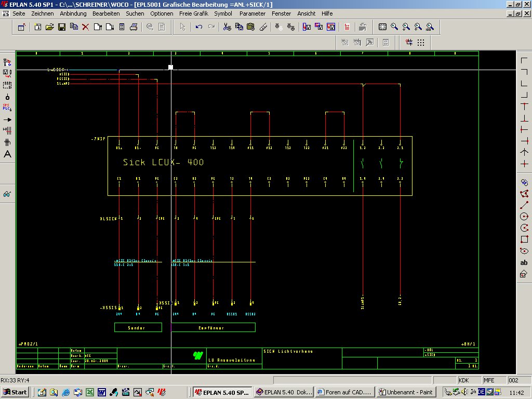Screen dimensions: 532x399
Task: Click the clipboard paste icon
Action: click(251, 27)
